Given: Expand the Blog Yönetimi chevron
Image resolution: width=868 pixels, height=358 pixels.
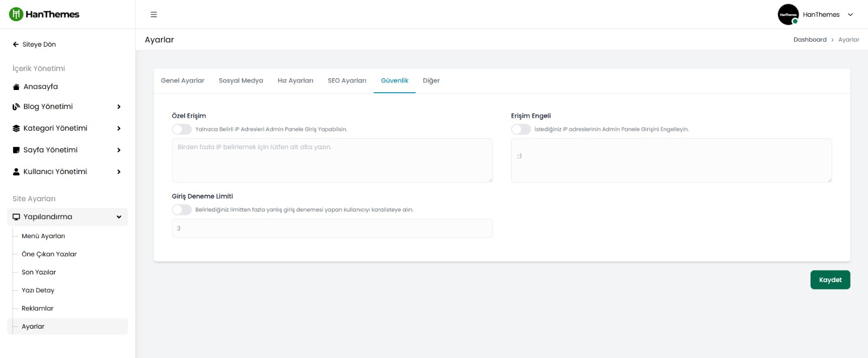Looking at the screenshot, I should coord(119,107).
